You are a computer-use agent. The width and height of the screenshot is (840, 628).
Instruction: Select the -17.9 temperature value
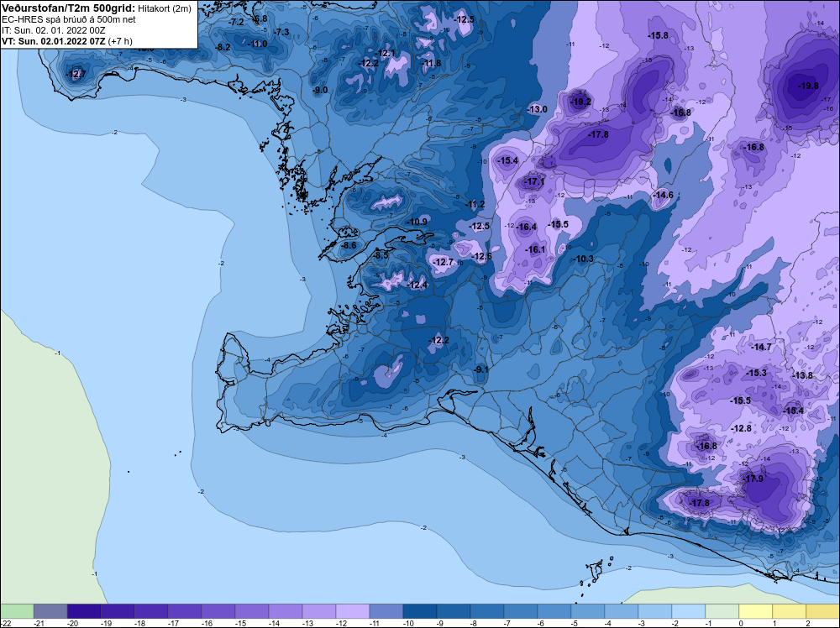click(x=753, y=479)
